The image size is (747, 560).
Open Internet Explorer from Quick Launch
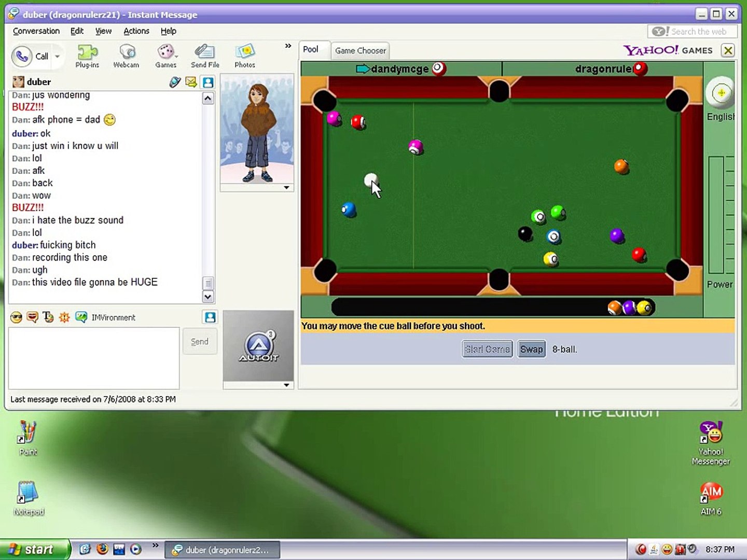tap(85, 549)
